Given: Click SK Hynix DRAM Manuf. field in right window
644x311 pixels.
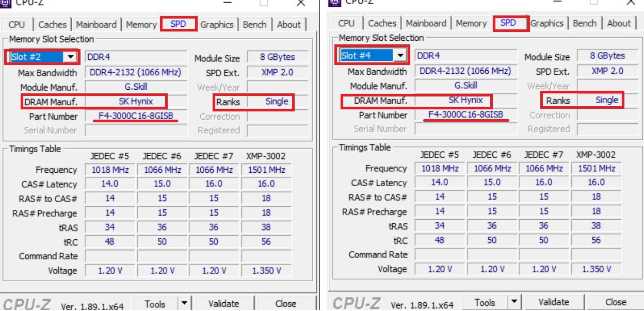Looking at the screenshot, I should click(x=466, y=100).
